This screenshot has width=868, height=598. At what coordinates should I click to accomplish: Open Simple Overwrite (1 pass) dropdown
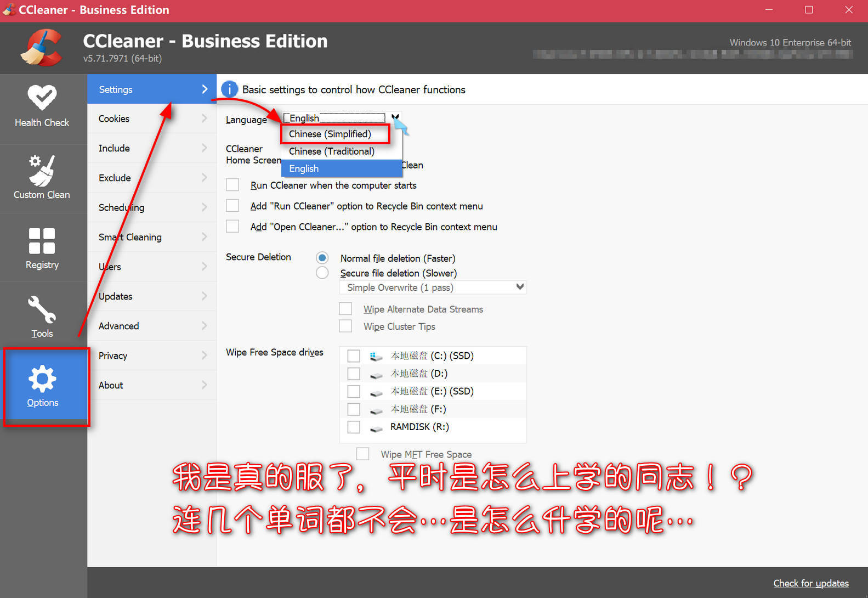433,287
